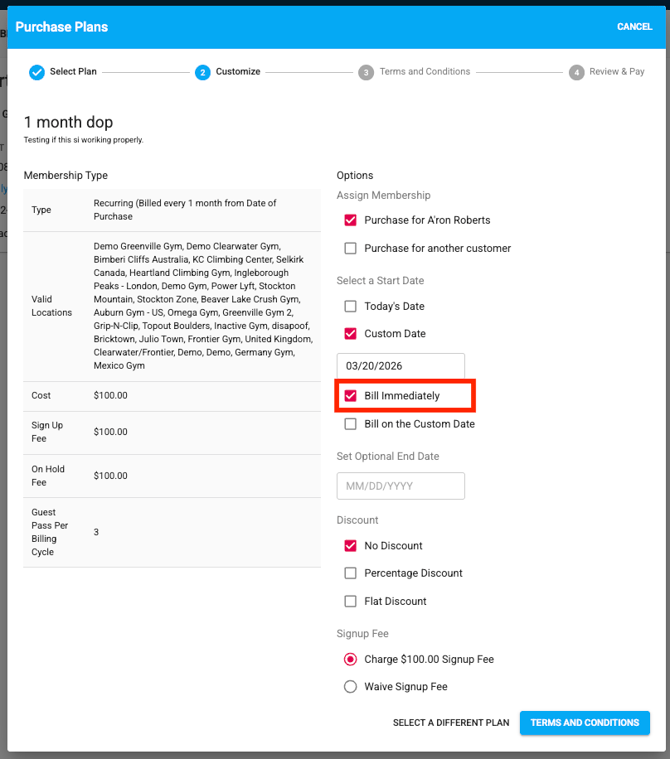
Task: Click the Set Optional End Date label
Action: pos(388,456)
